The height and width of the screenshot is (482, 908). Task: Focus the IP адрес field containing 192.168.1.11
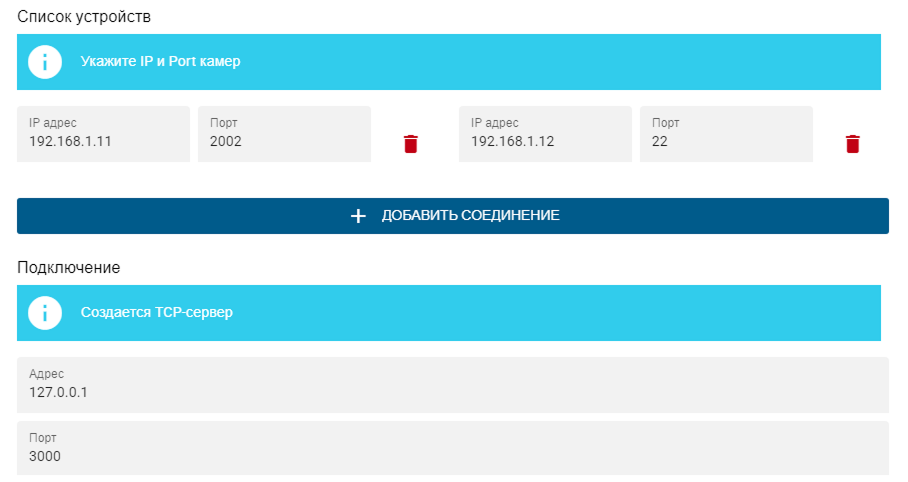click(103, 141)
